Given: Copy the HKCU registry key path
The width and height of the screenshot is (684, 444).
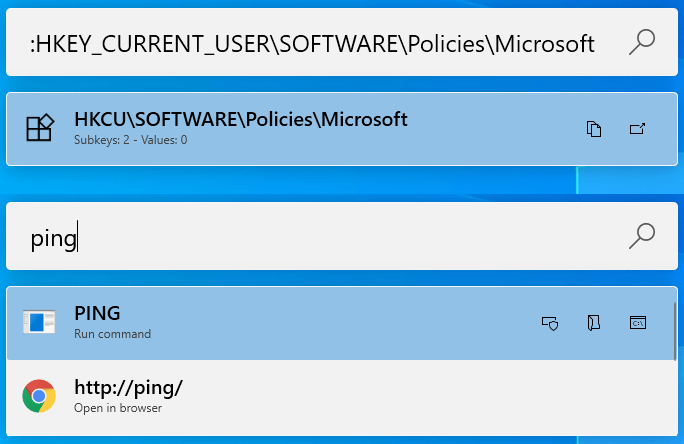Looking at the screenshot, I should [594, 129].
